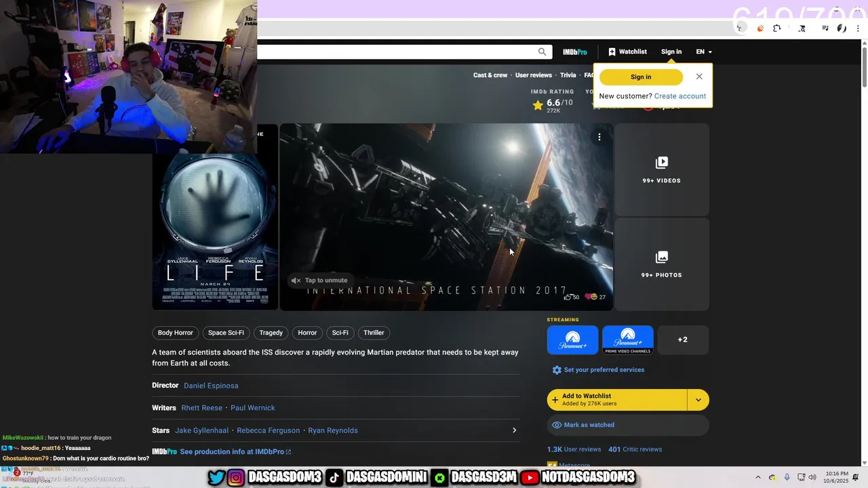The height and width of the screenshot is (488, 868).
Task: Expand the Add to Watchlist dropdown arrow
Action: (x=698, y=400)
